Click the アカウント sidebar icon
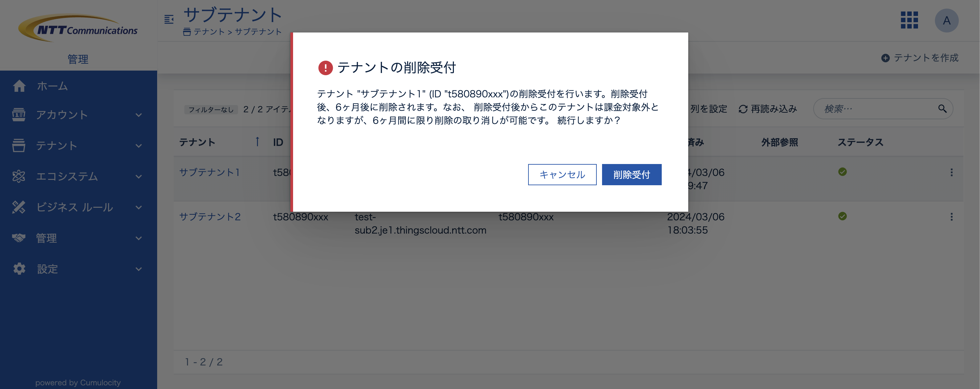The width and height of the screenshot is (980, 389). click(19, 114)
